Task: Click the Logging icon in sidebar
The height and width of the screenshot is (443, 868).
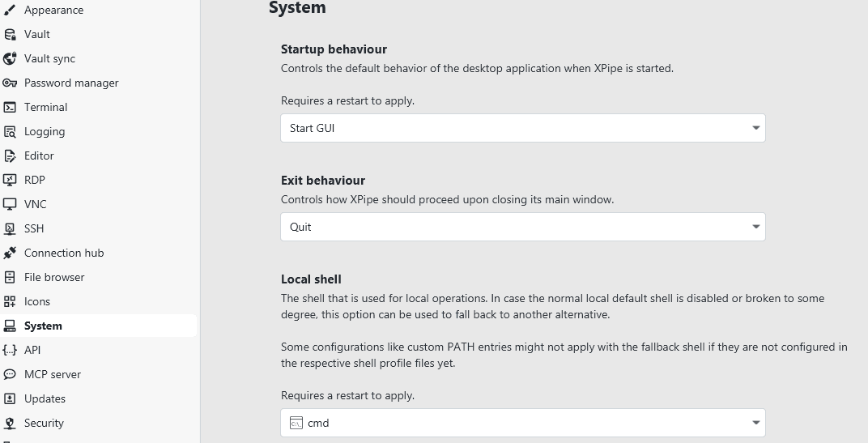Action: 10,132
